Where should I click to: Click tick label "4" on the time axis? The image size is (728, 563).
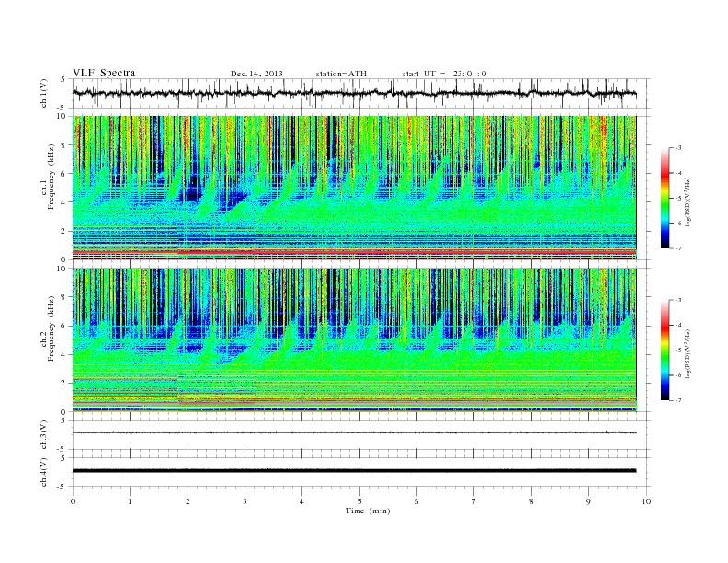301,501
